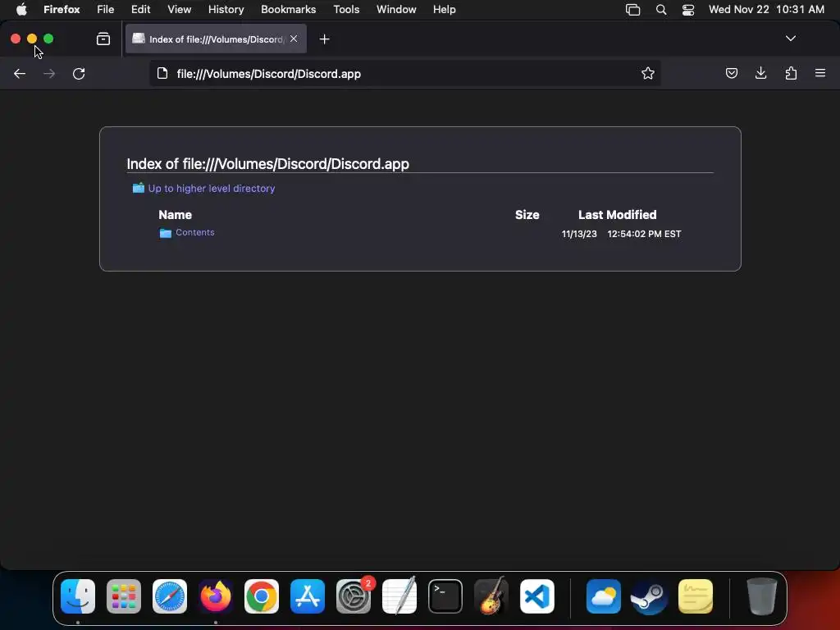The image size is (840, 630).
Task: Reload the current page
Action: click(79, 73)
